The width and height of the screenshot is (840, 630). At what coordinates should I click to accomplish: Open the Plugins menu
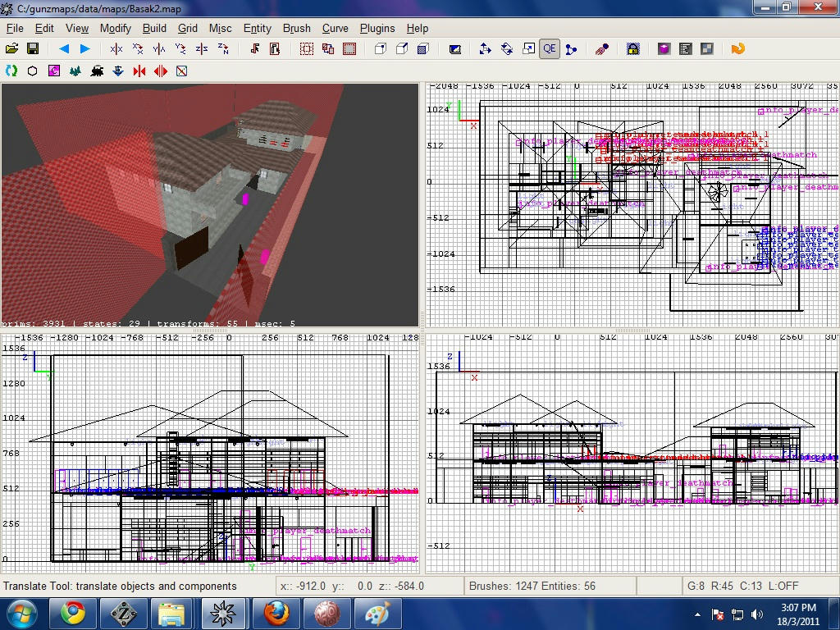[x=377, y=28]
